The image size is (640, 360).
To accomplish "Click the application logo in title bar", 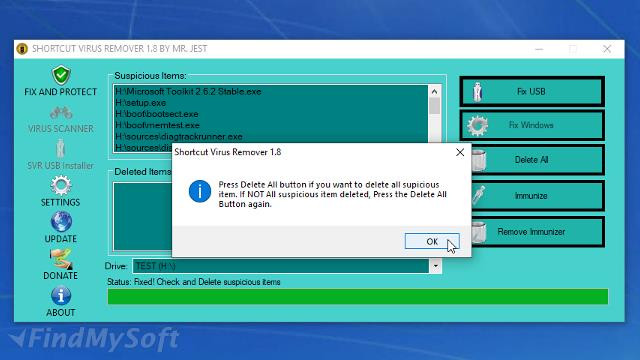I will pos(22,49).
